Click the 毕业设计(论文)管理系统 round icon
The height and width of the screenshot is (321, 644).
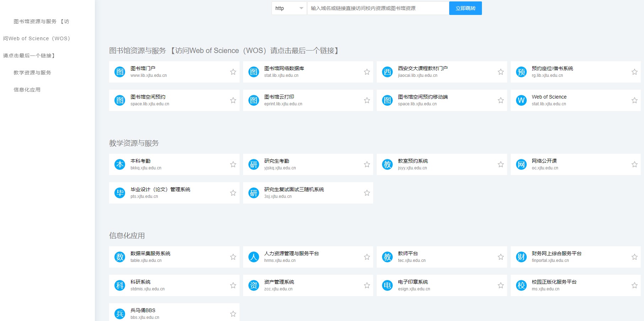pos(120,193)
